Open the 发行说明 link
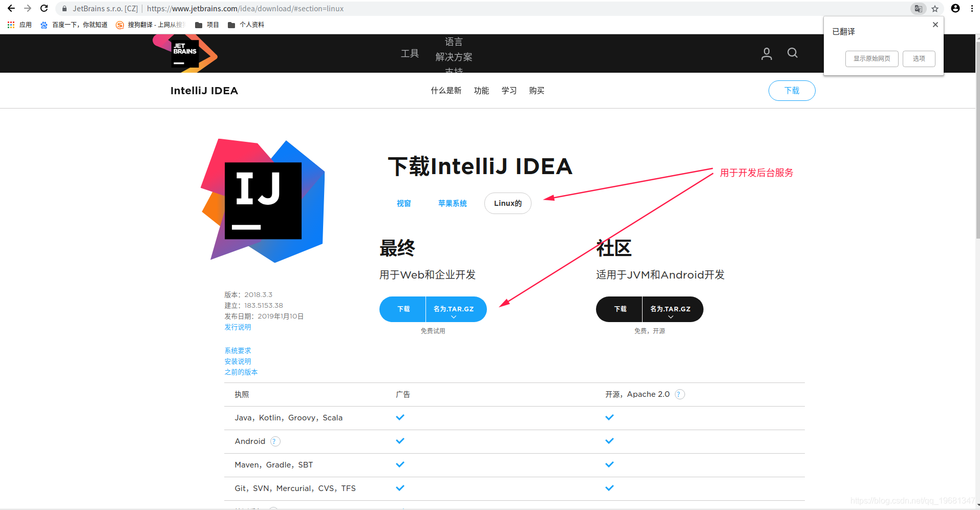Screen dimensions: 980x510 [238, 327]
